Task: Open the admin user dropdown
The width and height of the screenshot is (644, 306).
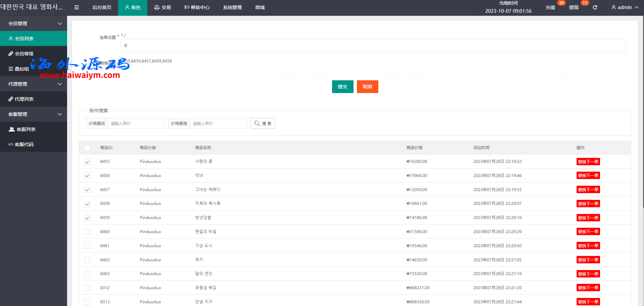Action: point(625,7)
